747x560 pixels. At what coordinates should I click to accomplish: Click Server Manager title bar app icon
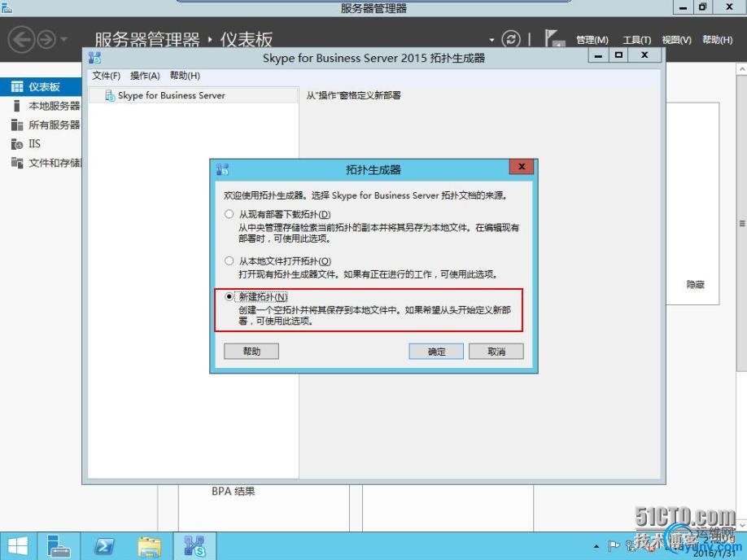tap(7, 7)
